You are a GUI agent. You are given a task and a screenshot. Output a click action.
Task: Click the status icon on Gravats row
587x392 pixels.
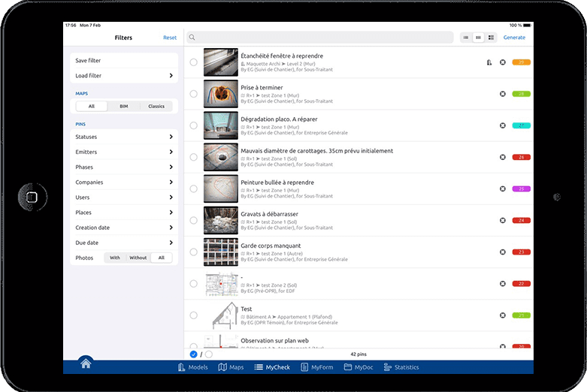click(503, 220)
